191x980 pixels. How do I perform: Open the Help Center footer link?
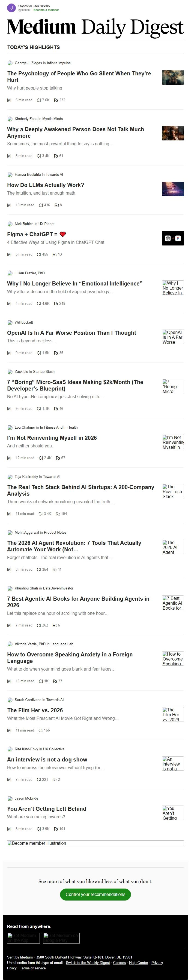[138, 963]
